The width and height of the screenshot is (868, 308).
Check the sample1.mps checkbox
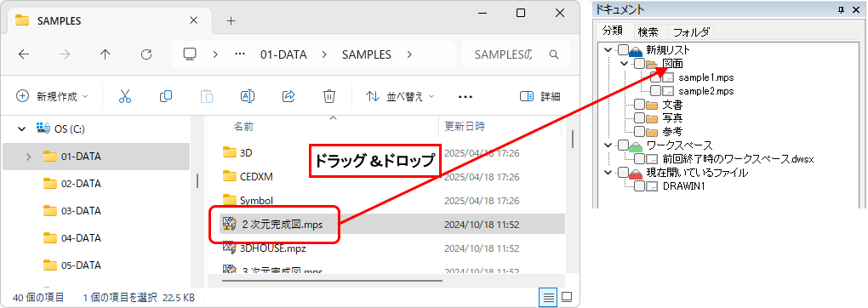(x=655, y=77)
